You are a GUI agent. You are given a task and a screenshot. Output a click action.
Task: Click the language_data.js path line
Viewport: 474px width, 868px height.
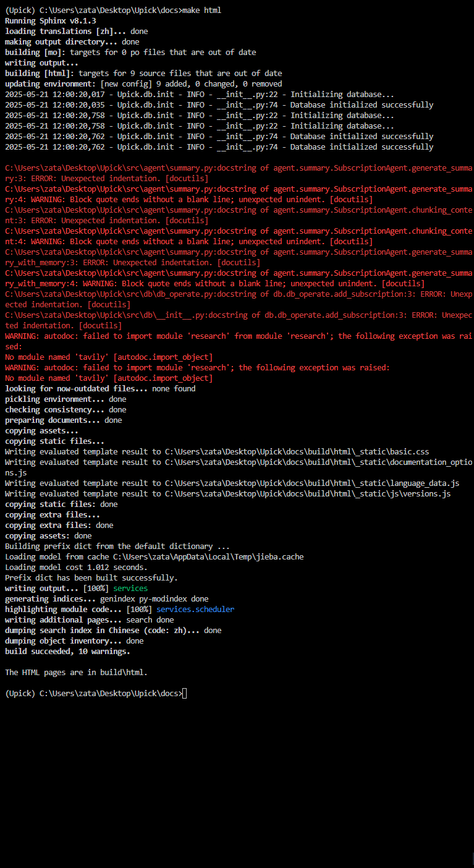point(232,483)
